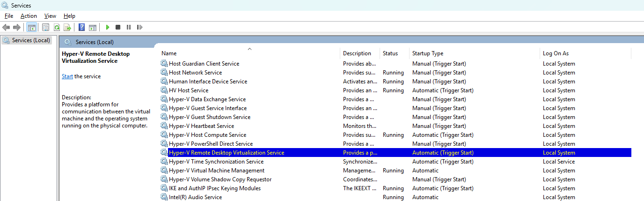Select Hyper-V Time Synchronization Service name
The width and height of the screenshot is (644, 201).
216,162
